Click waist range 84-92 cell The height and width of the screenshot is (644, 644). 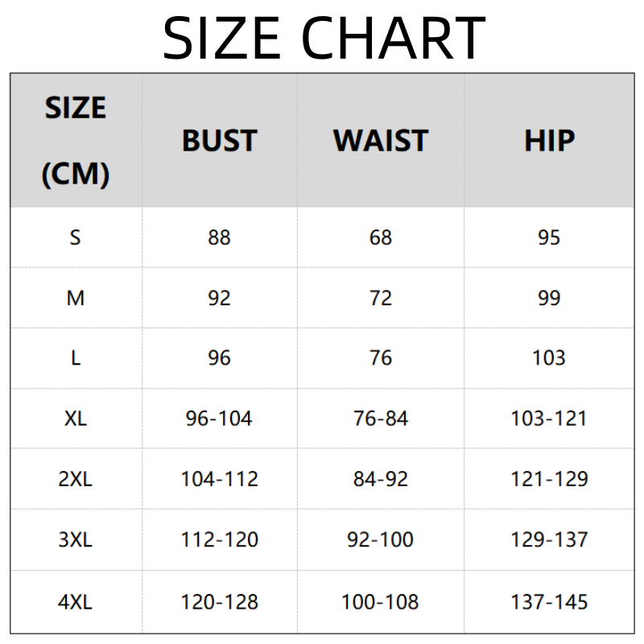point(380,479)
